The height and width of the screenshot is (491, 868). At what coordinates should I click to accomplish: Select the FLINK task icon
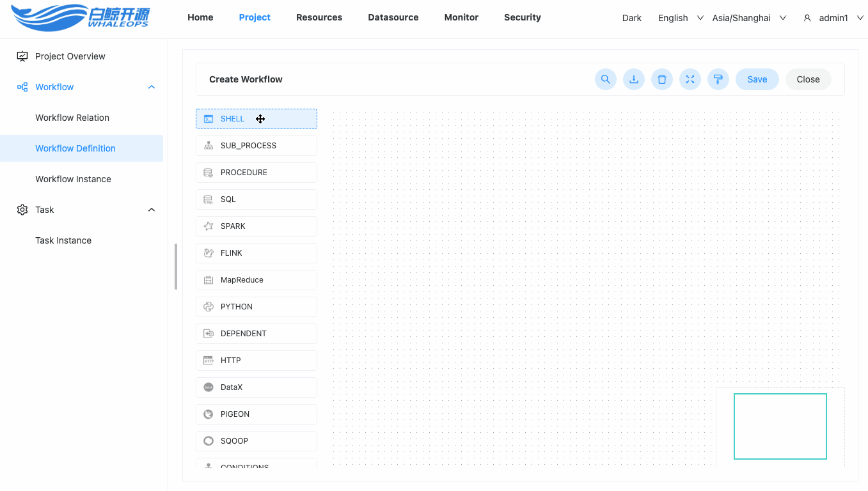209,253
